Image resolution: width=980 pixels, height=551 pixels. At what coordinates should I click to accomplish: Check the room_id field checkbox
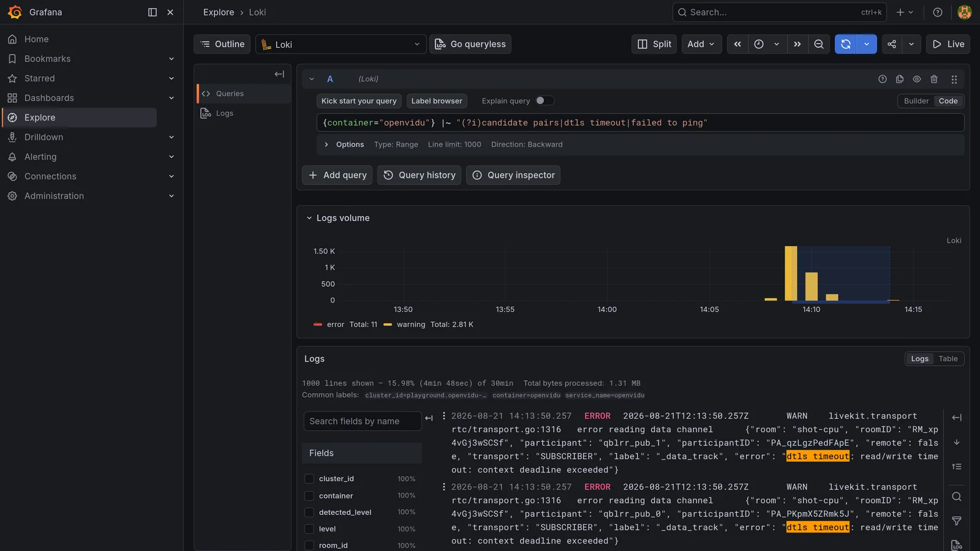coord(309,545)
